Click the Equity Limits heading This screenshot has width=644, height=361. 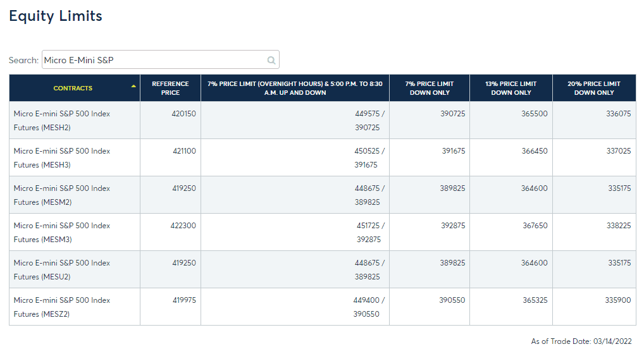click(x=56, y=16)
